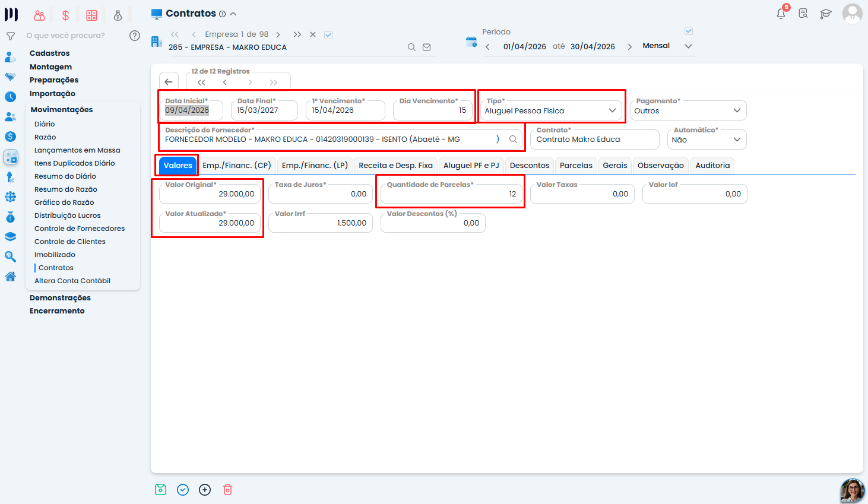Switch to Receita e Desp. Fixa tab
868x504 pixels.
coord(396,166)
